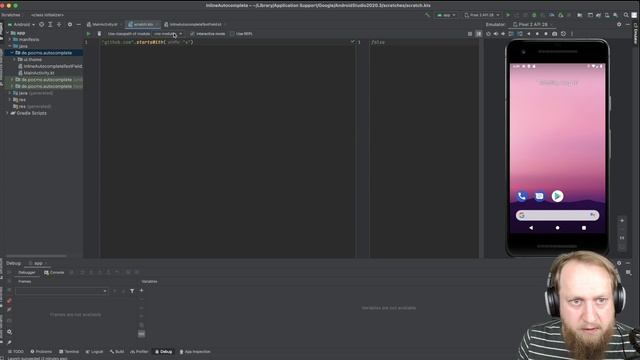Collapse all in project tree toolbar

pos(59,24)
